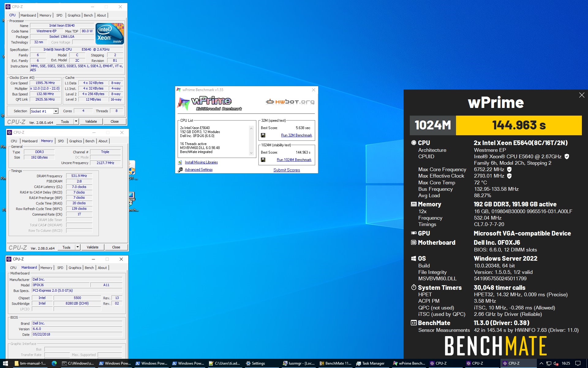
Task: Click the verified shield next to CPUID
Action: (x=567, y=156)
